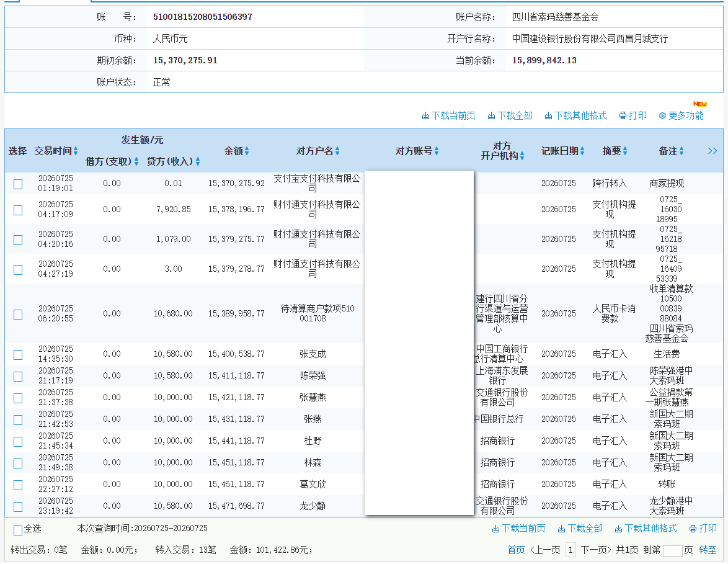The width and height of the screenshot is (728, 564).
Task: Click the balance 15,471,698.77 cell
Action: (236, 506)
